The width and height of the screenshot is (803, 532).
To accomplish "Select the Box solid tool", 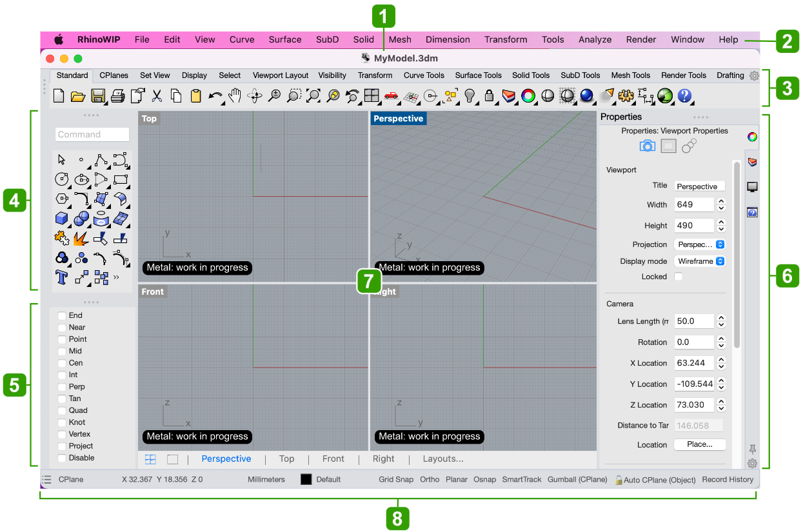I will pos(62,219).
